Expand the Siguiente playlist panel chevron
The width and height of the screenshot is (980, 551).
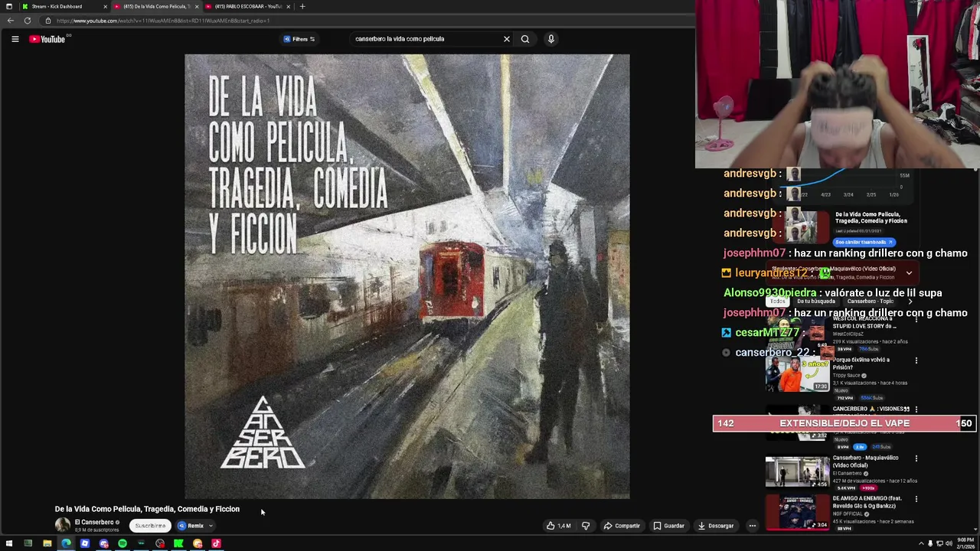pos(909,272)
